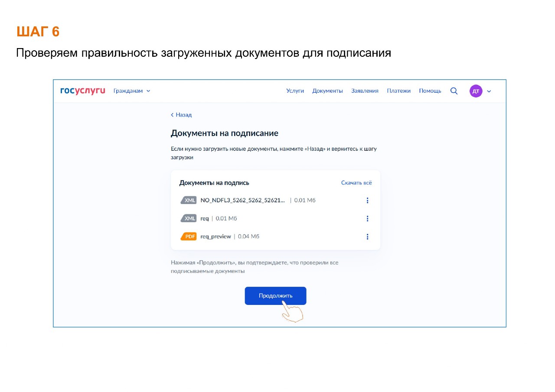This screenshot has width=555, height=392.
Task: Open the search magnifier icon
Action: 454,91
